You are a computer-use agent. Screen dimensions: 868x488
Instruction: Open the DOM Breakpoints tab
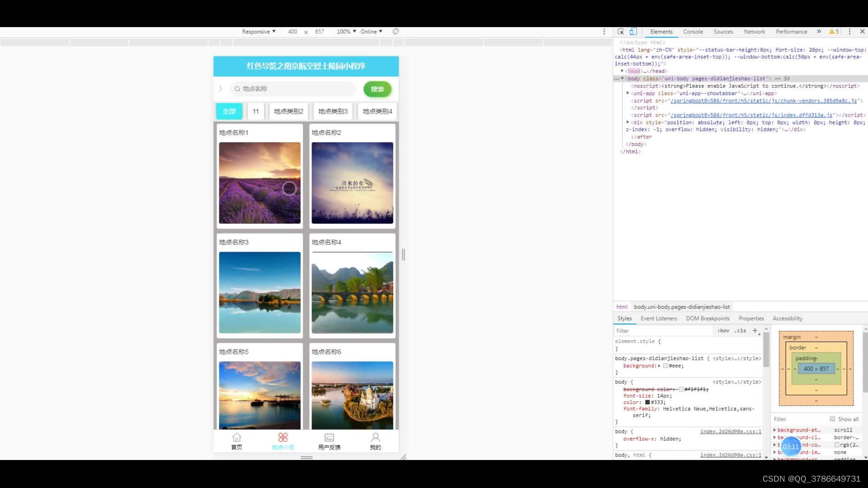708,319
